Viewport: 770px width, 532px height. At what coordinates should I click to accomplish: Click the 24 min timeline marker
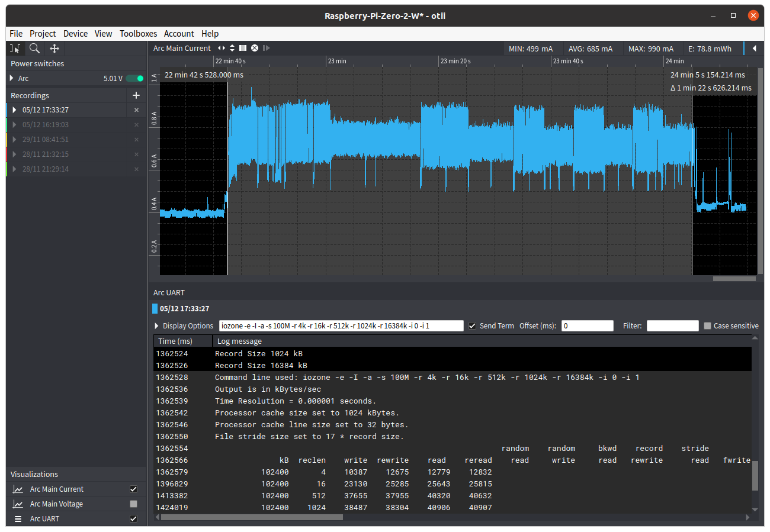click(675, 61)
